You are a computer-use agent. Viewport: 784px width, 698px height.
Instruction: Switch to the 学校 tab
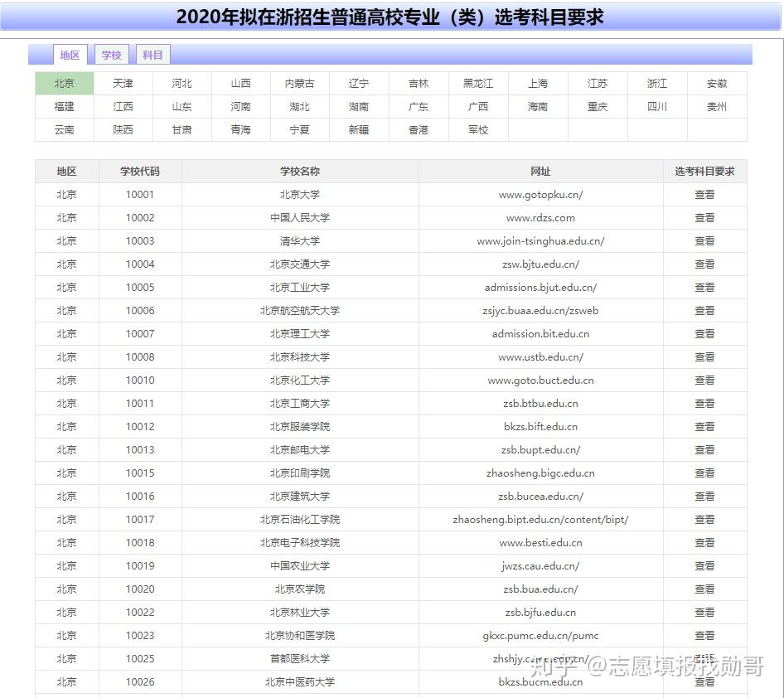coord(112,55)
